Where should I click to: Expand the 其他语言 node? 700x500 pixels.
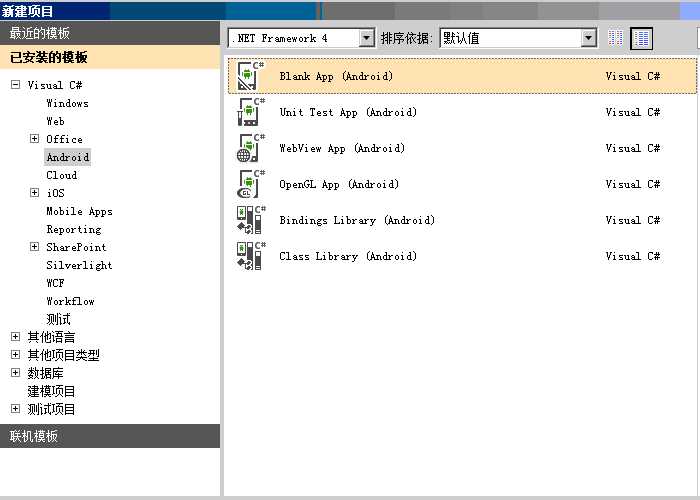tap(16, 337)
